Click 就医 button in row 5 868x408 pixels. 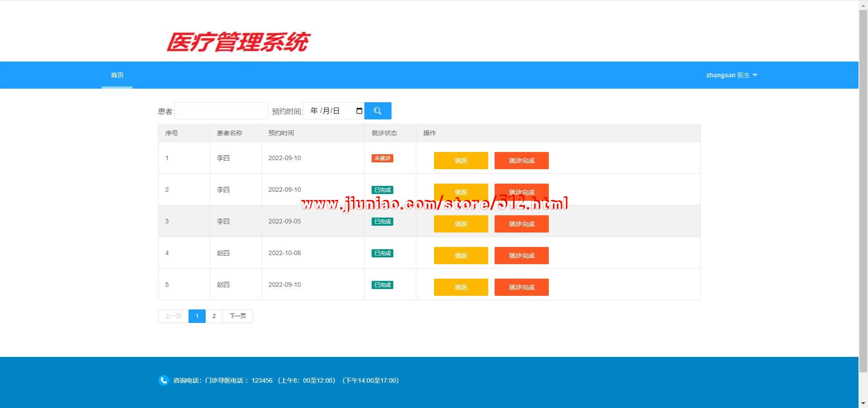tap(461, 287)
